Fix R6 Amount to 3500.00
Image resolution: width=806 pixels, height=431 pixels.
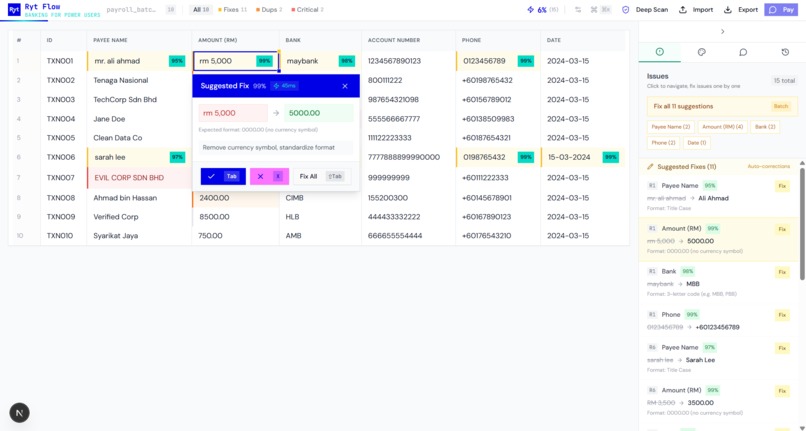click(782, 391)
